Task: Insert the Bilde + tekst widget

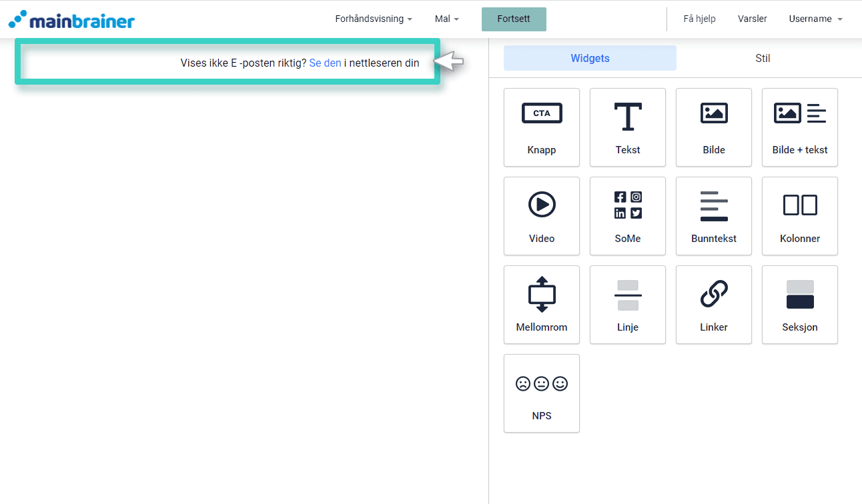Action: point(799,127)
